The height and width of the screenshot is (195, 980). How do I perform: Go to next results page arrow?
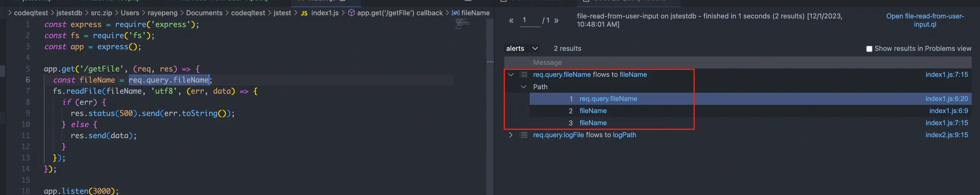point(556,21)
